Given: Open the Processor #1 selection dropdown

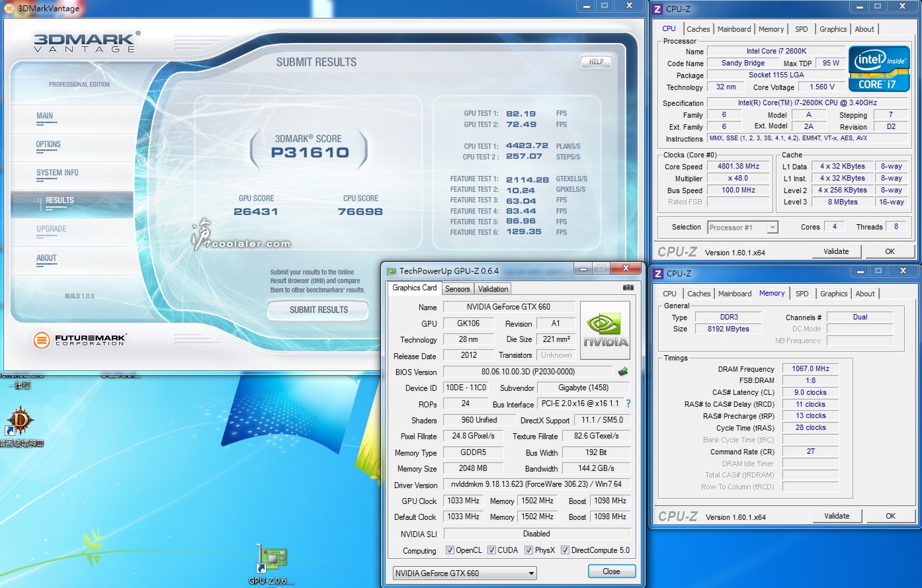Looking at the screenshot, I should (x=743, y=228).
